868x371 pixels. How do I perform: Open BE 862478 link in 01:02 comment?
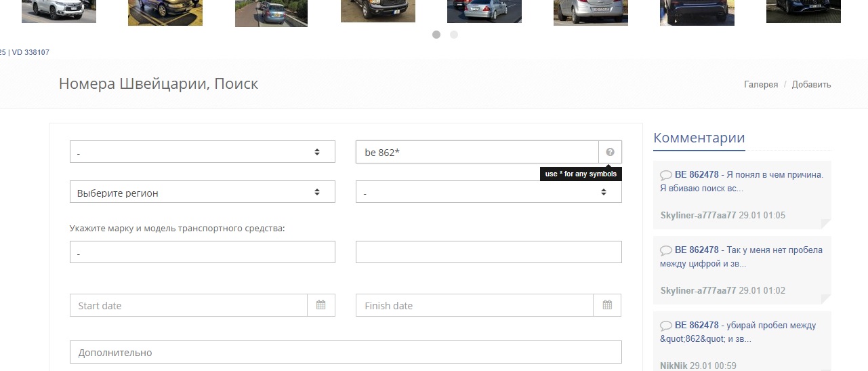697,250
